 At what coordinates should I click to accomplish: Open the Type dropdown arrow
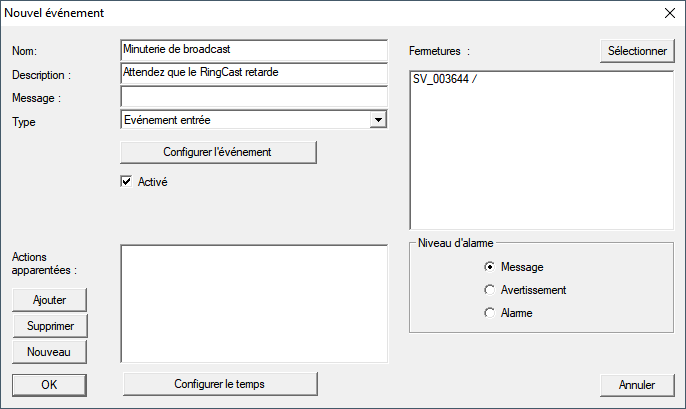click(377, 120)
